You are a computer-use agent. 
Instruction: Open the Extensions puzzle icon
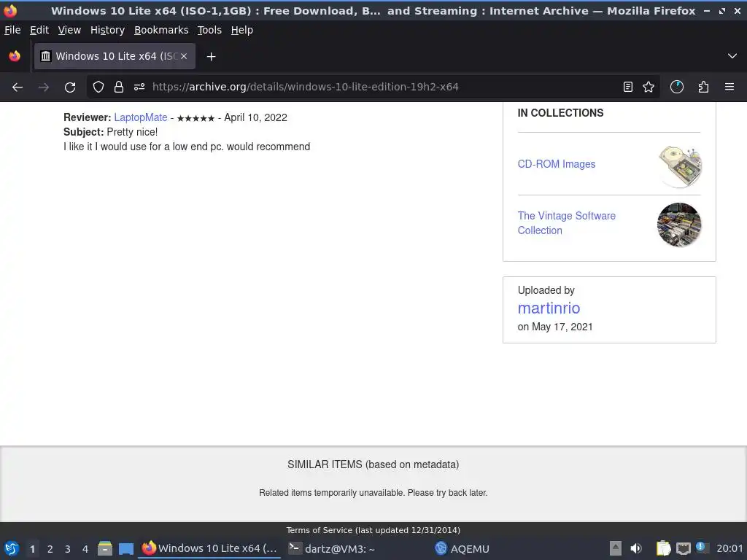[703, 87]
